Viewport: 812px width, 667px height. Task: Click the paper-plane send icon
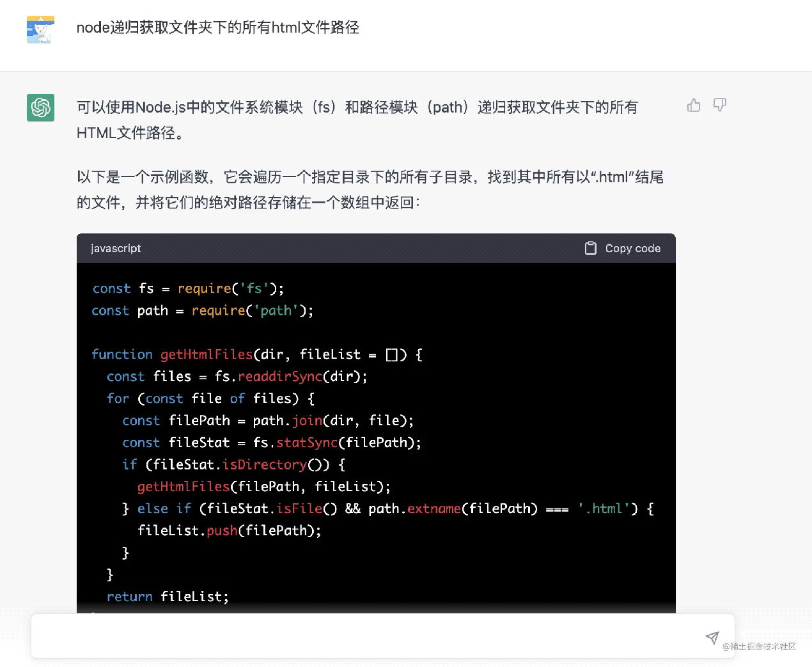tap(712, 637)
